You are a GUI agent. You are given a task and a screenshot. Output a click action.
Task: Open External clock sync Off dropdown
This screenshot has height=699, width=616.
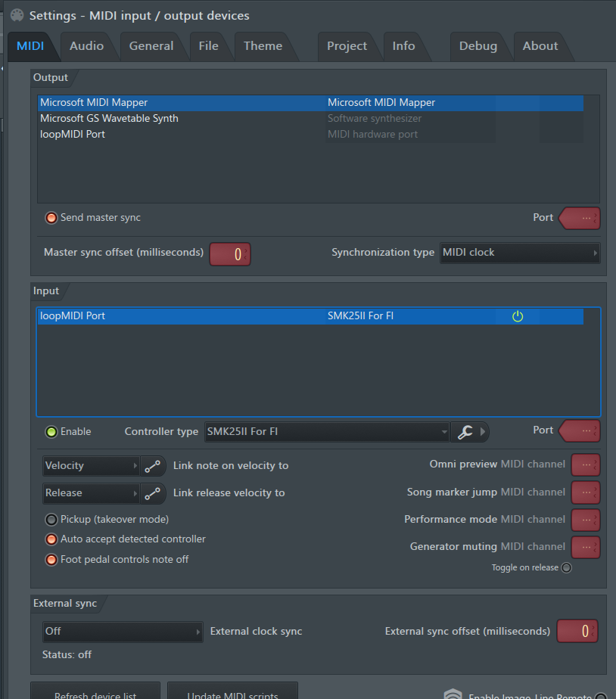tap(123, 632)
